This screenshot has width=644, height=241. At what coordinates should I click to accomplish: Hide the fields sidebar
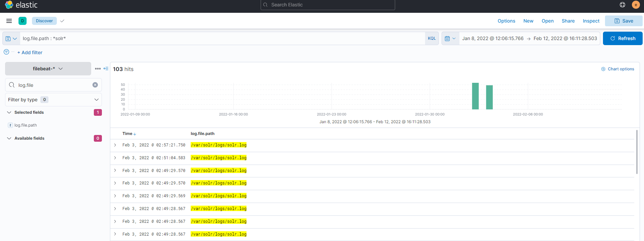click(106, 69)
